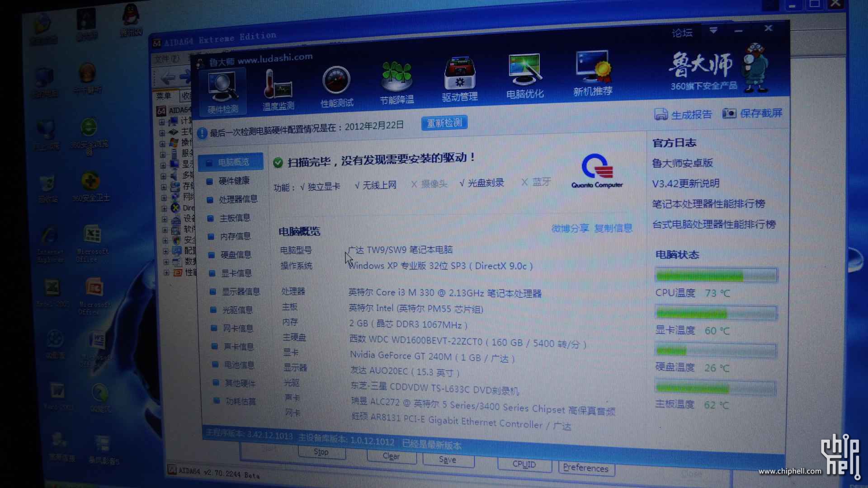Click the AIDA64 back arrow toolbar icon
The height and width of the screenshot is (488, 868).
pos(167,78)
